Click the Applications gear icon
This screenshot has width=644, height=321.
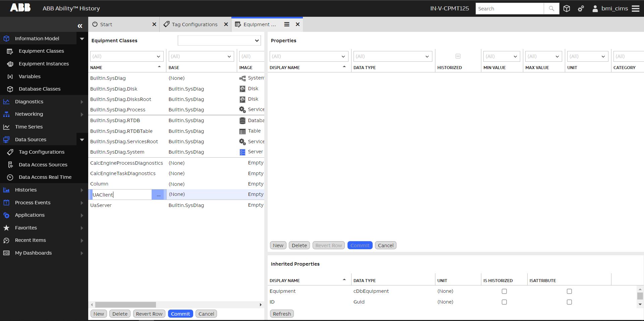pos(6,215)
